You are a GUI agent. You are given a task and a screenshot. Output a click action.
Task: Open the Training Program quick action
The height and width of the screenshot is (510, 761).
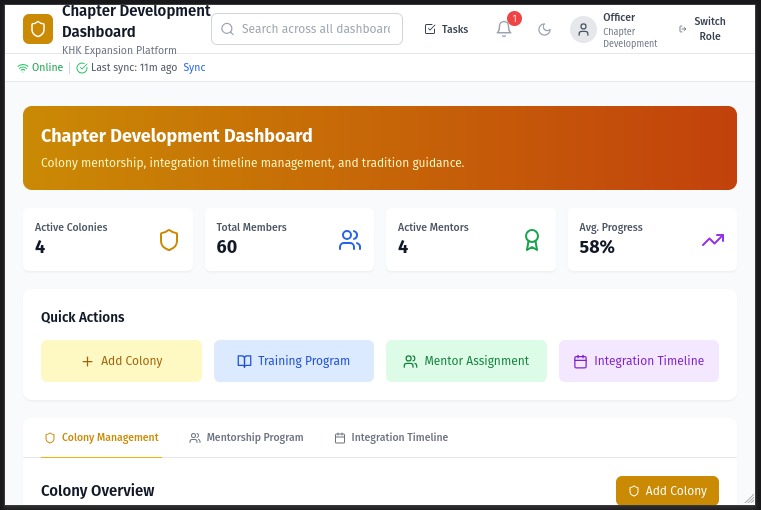294,361
